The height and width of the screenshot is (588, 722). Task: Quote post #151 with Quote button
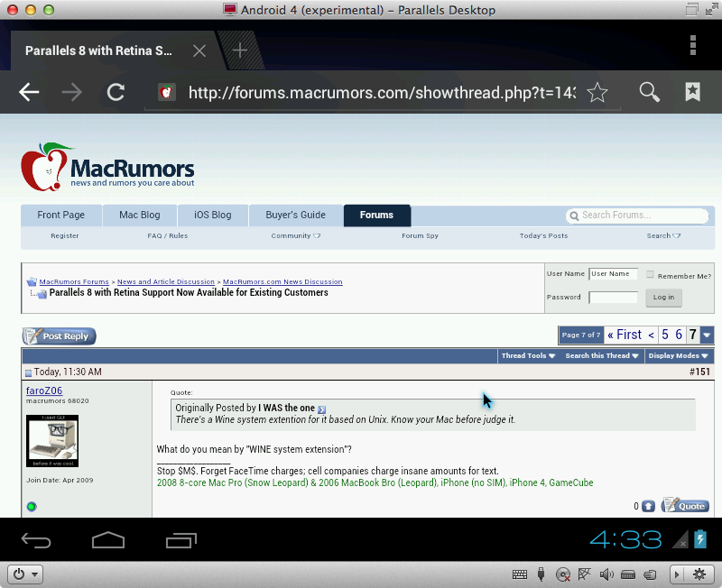click(685, 506)
